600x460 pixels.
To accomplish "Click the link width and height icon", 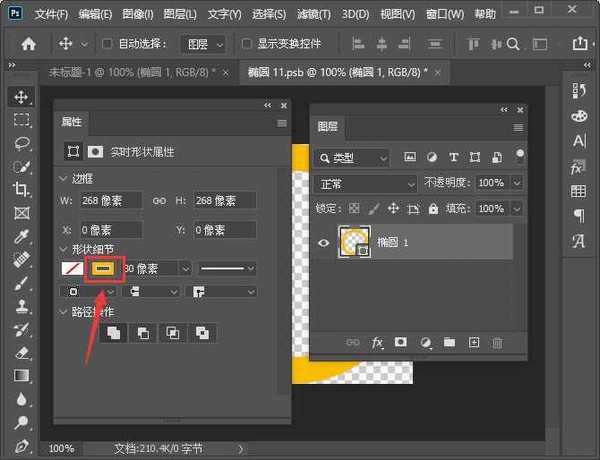I will pyautogui.click(x=158, y=201).
